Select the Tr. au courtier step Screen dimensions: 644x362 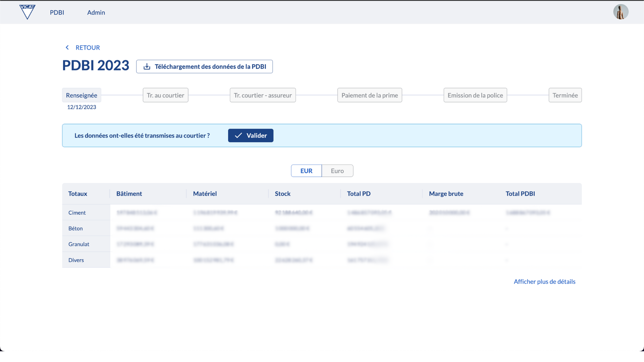coord(165,96)
